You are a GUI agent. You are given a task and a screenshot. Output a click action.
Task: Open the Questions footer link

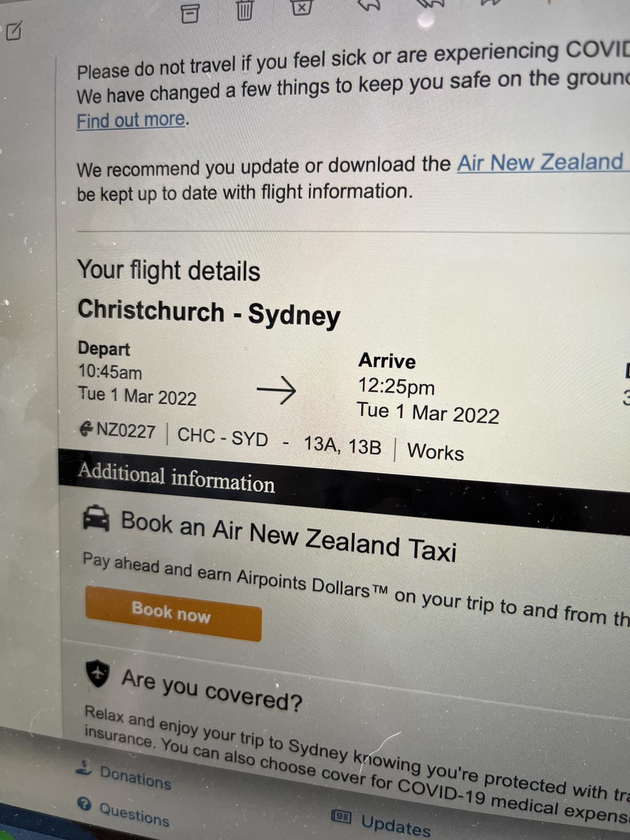point(134,814)
